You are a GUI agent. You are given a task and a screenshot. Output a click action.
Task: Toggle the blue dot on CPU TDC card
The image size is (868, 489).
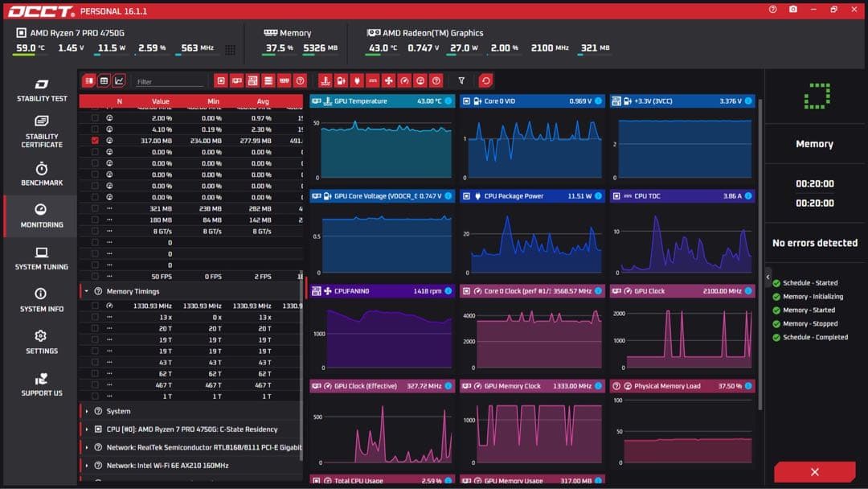point(748,196)
